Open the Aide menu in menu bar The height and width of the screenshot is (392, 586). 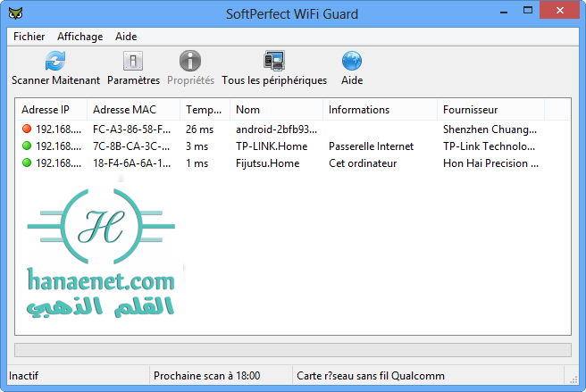126,37
